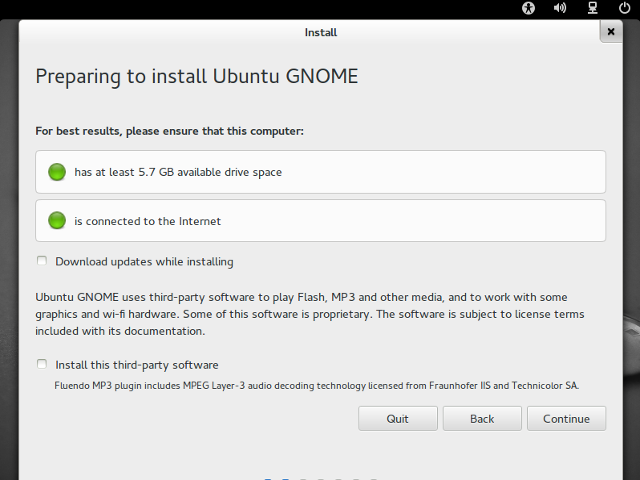
Task: Select the 'has at least 5.7 GB' requirement text
Action: 178,172
